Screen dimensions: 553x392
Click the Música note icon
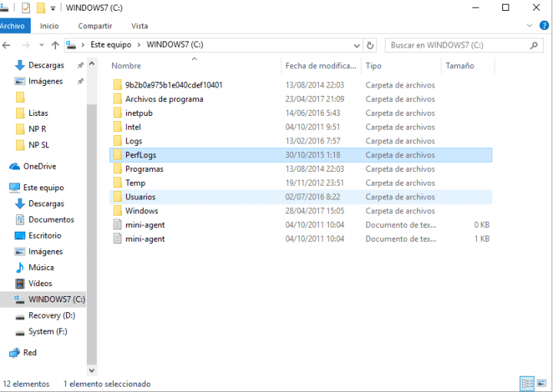coord(20,267)
